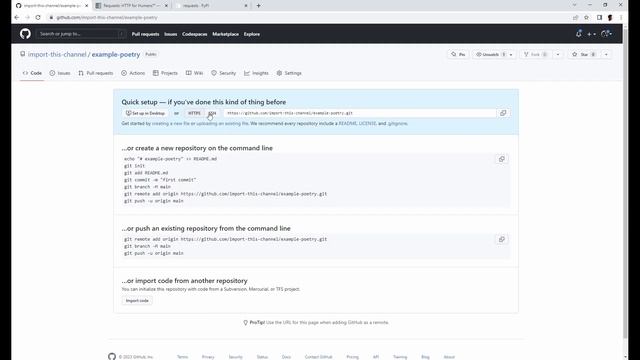Open the import-this-channel owner link

[x=57, y=54]
